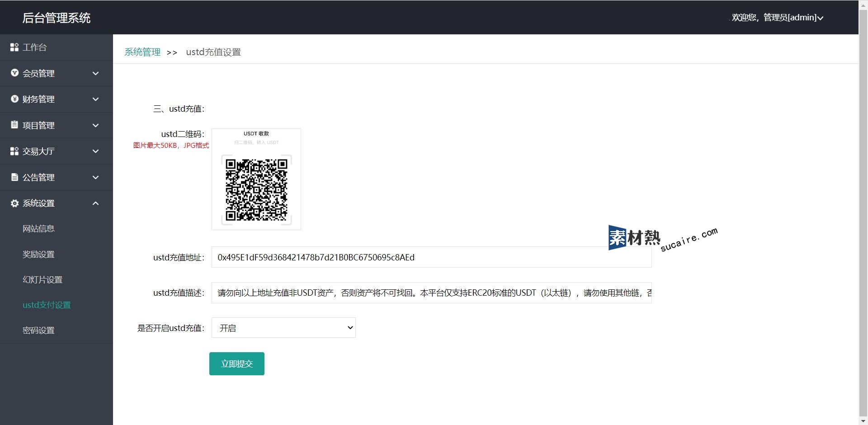
Task: Submit with the 立即提交 button
Action: coord(237,364)
